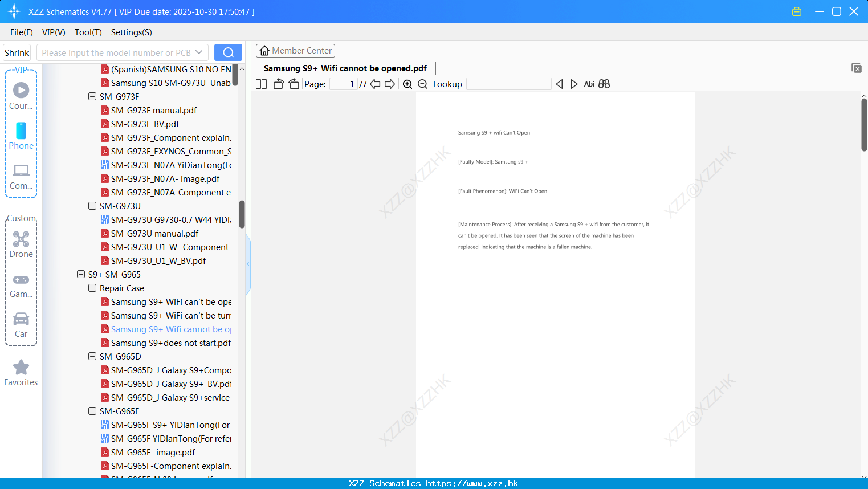Click the page number field
Image resolution: width=868 pixels, height=489 pixels.
[344, 84]
